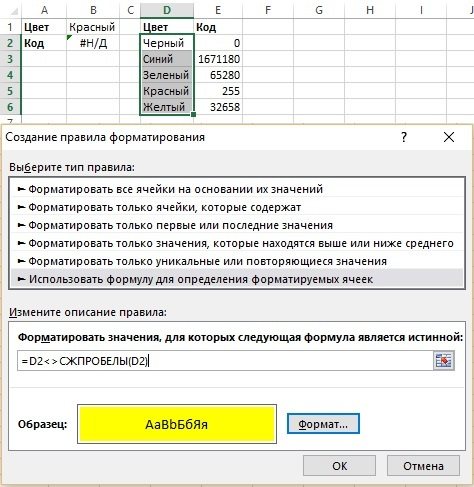Select rule type Форматировать все ячейки на основании их значений
The height and width of the screenshot is (487, 474).
pyautogui.click(x=237, y=189)
